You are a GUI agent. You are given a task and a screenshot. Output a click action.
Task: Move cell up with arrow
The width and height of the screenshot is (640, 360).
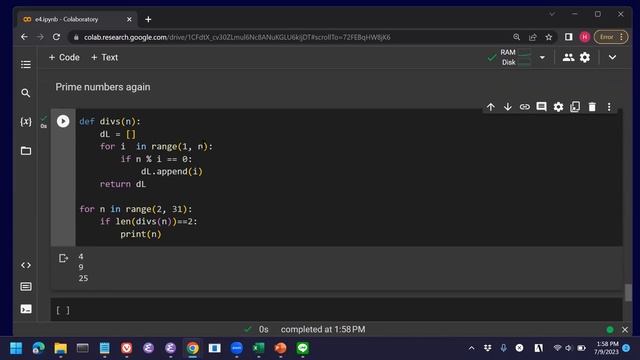click(491, 107)
